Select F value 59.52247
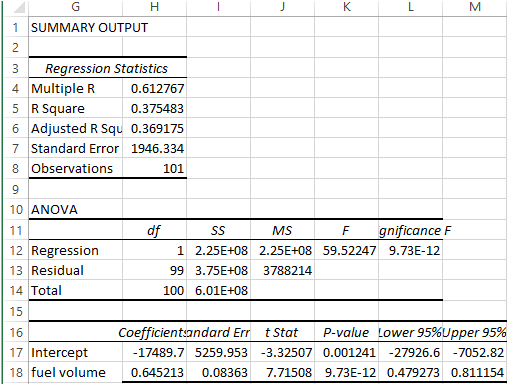The image size is (508, 385). pos(347,250)
